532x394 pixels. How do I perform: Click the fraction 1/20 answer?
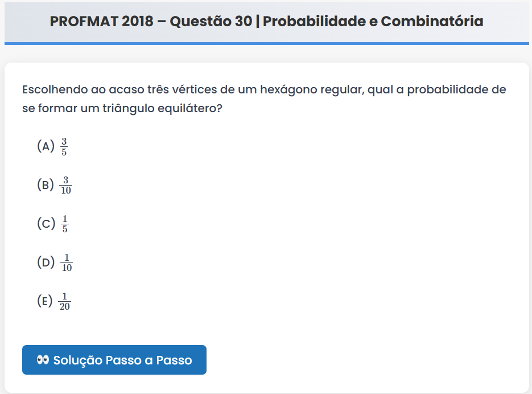pos(65,301)
